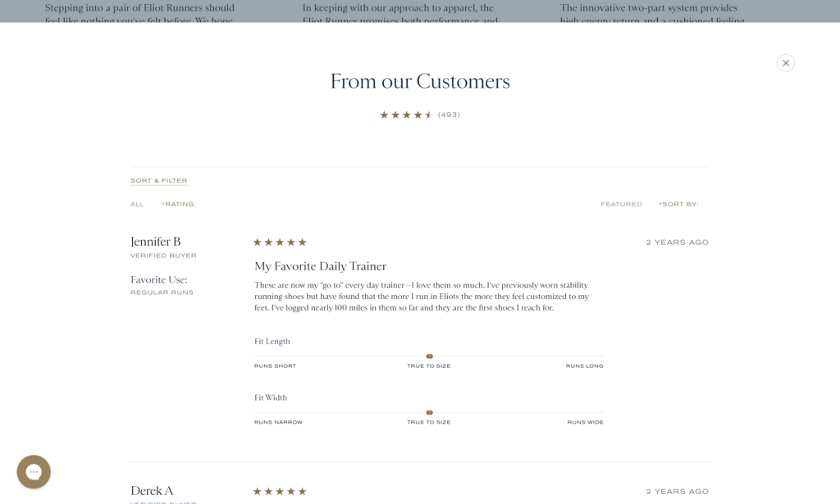Click the overall star rating

(406, 115)
